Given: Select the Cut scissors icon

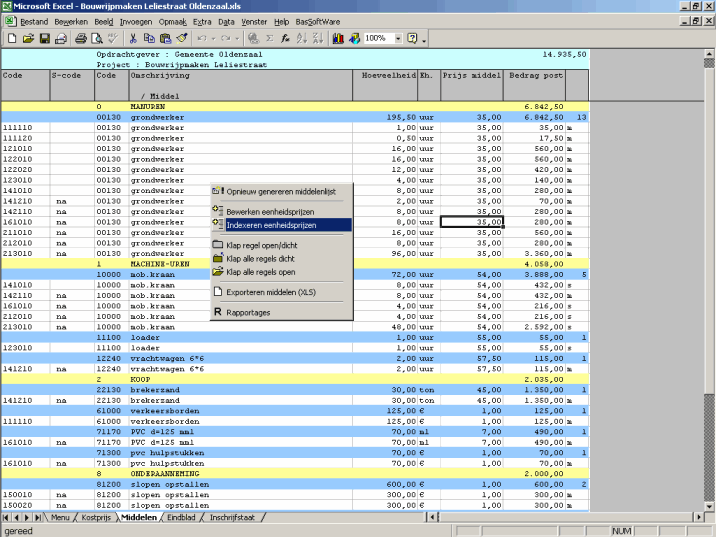Looking at the screenshot, I should click(132, 38).
